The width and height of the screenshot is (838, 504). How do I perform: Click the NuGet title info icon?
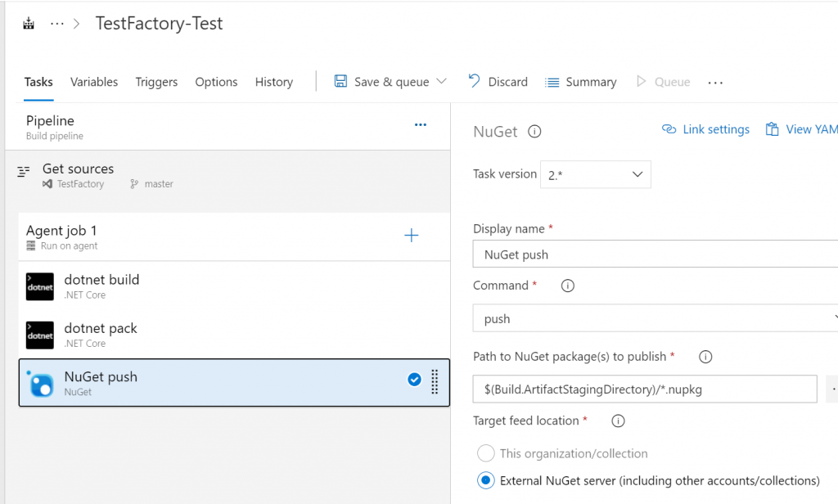(534, 132)
